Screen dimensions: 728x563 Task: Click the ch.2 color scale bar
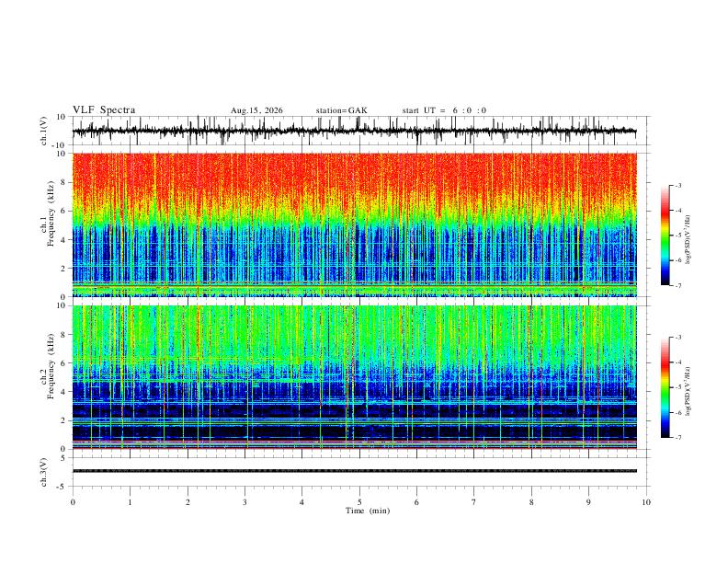[x=665, y=387]
